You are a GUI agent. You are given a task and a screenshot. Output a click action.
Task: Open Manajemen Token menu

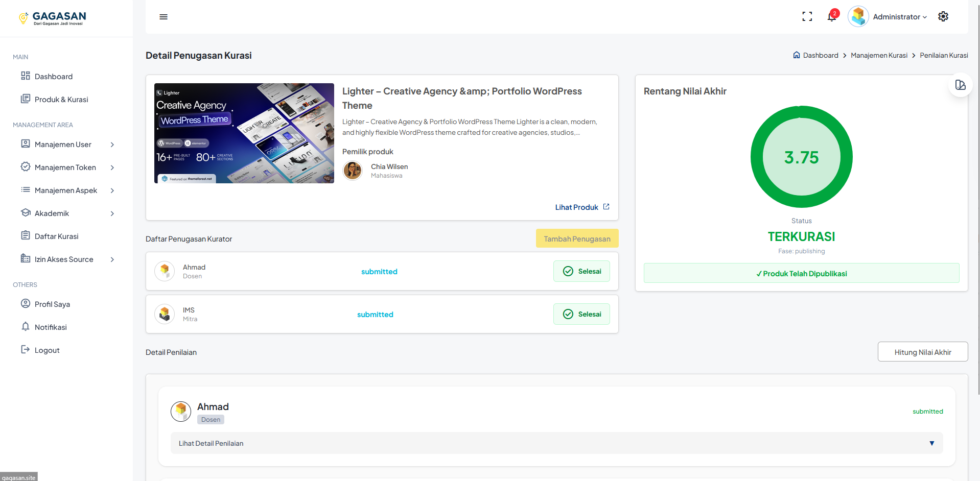coord(65,167)
